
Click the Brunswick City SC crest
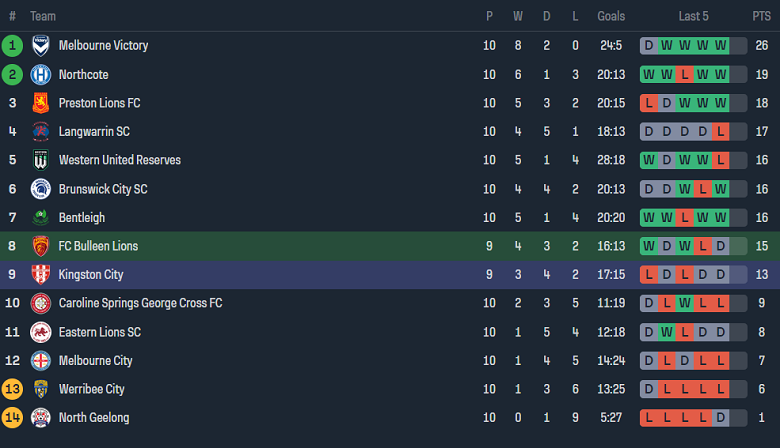point(41,189)
